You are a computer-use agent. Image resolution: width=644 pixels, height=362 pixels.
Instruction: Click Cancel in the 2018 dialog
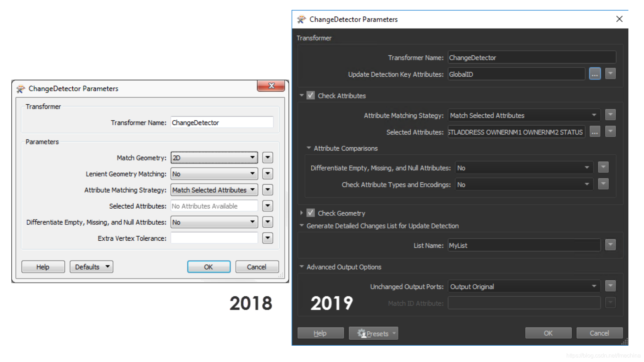(x=257, y=267)
